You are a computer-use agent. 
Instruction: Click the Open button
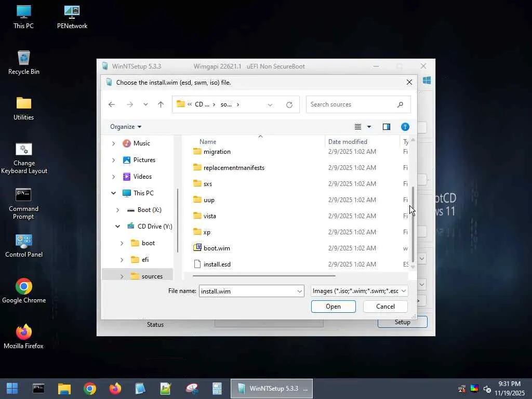pos(333,307)
